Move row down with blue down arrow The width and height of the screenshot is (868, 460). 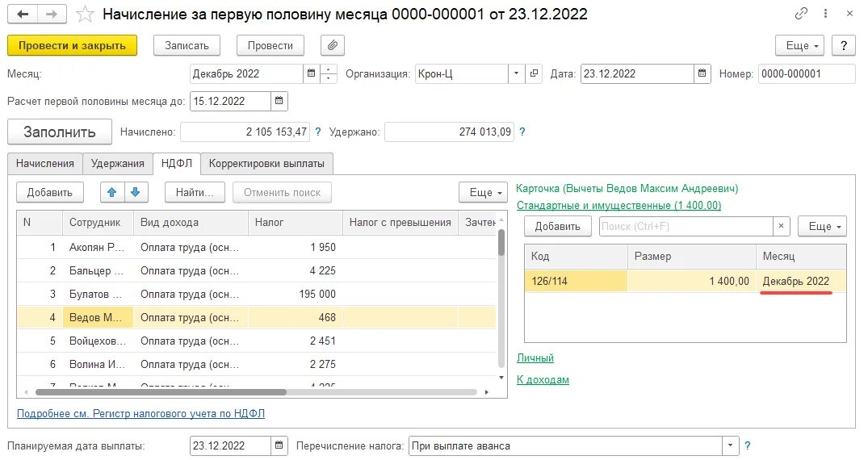[x=135, y=192]
